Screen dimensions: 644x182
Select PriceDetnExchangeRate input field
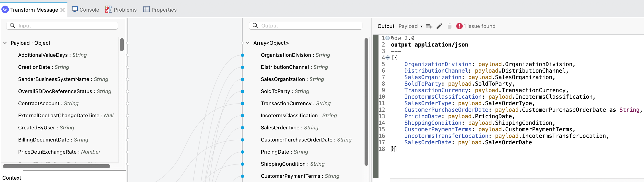[59, 152]
